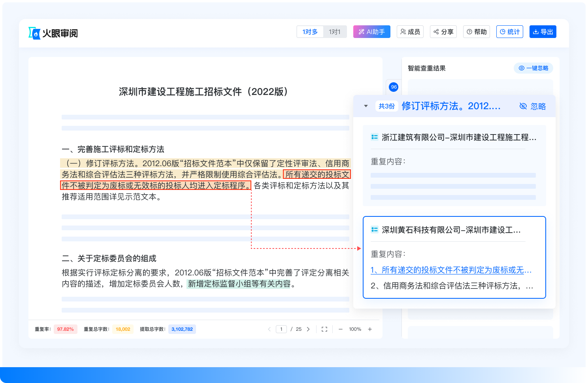Viewport: 588px width, 383px height.
Task: Click the 97.82% duplication rate value
Action: [66, 329]
